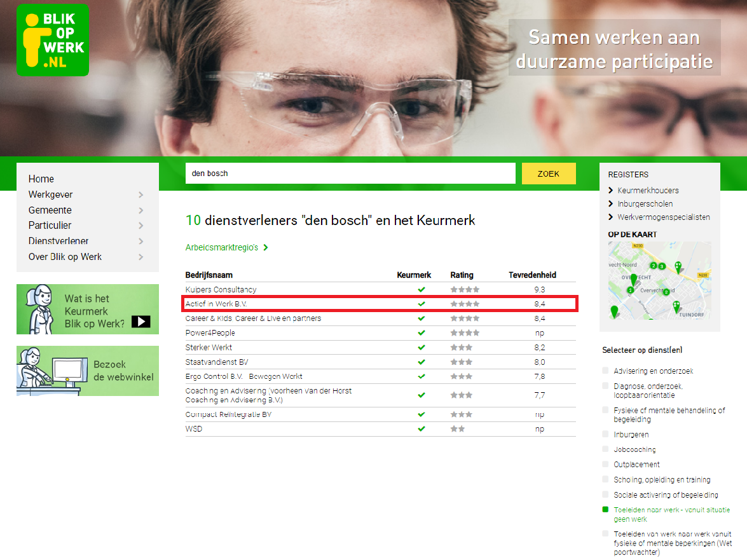747x560 pixels.
Task: Uncheck Toeleiden naar werk filter checkbox
Action: tap(605, 510)
